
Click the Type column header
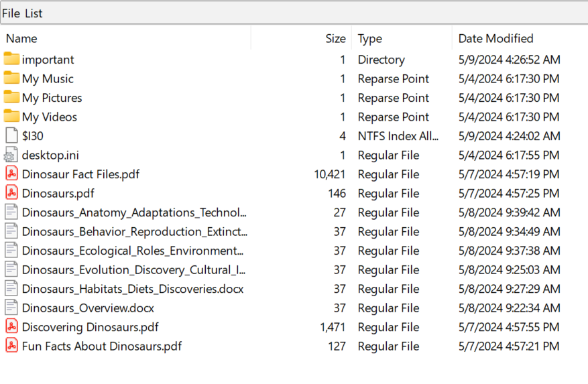pos(369,39)
